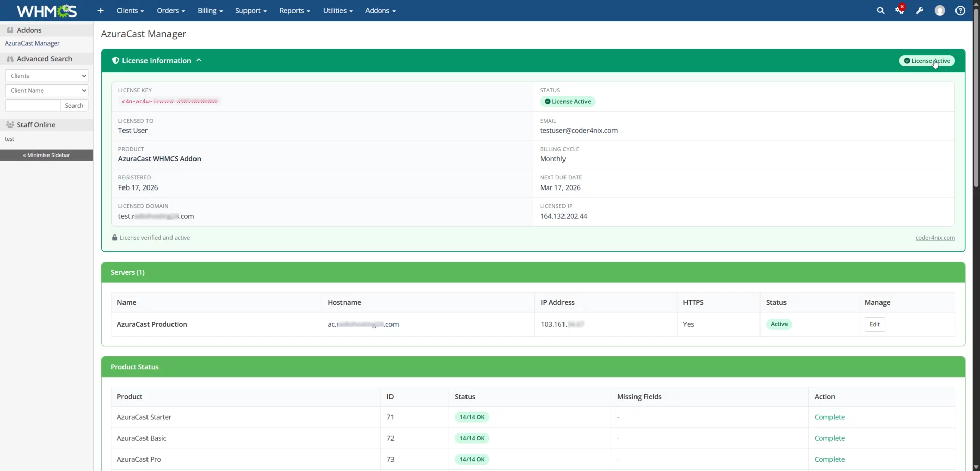Click the green License Active status badge
This screenshot has height=471, width=980.
pyautogui.click(x=926, y=60)
